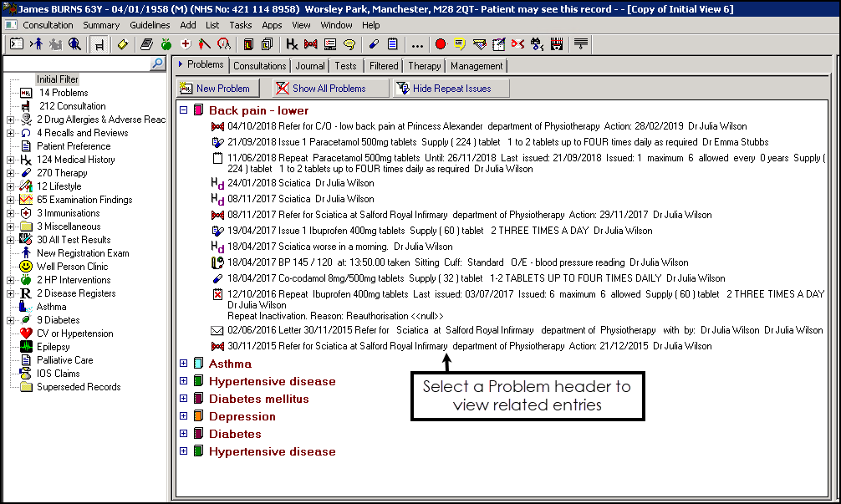
Task: Open the Guidelines menu
Action: pyautogui.click(x=150, y=25)
